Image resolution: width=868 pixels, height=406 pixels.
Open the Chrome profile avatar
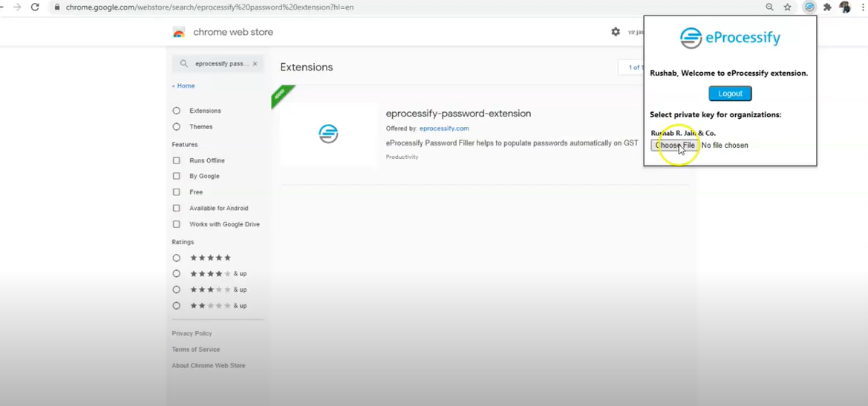845,7
